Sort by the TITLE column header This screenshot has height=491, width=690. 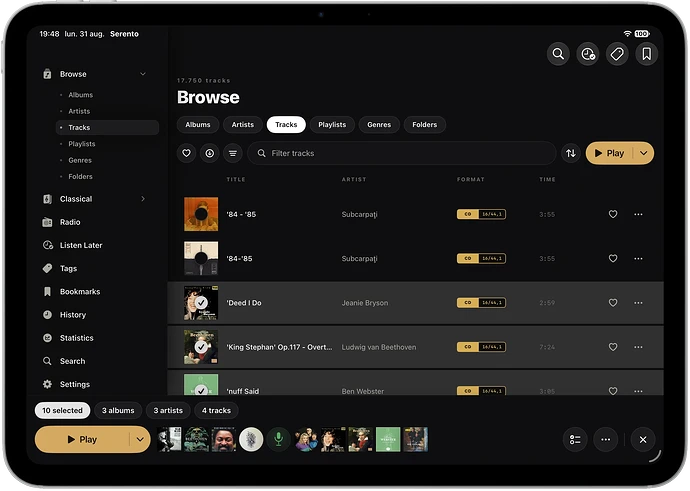(236, 180)
